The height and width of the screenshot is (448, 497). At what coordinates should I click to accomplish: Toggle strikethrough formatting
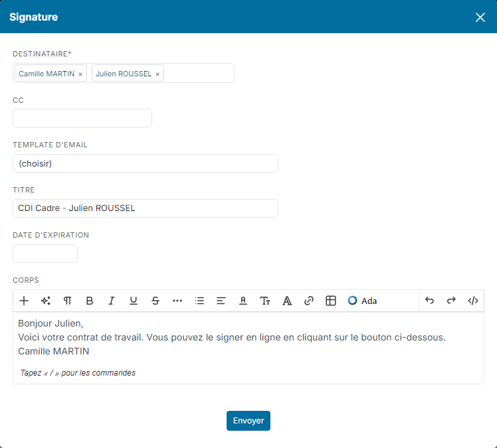(x=155, y=301)
